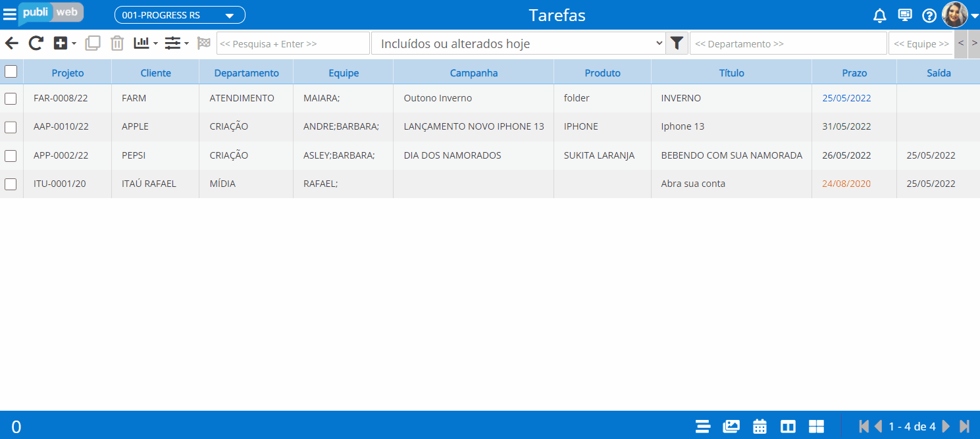This screenshot has height=439, width=980.
Task: Open the chart reports icon
Action: (142, 43)
